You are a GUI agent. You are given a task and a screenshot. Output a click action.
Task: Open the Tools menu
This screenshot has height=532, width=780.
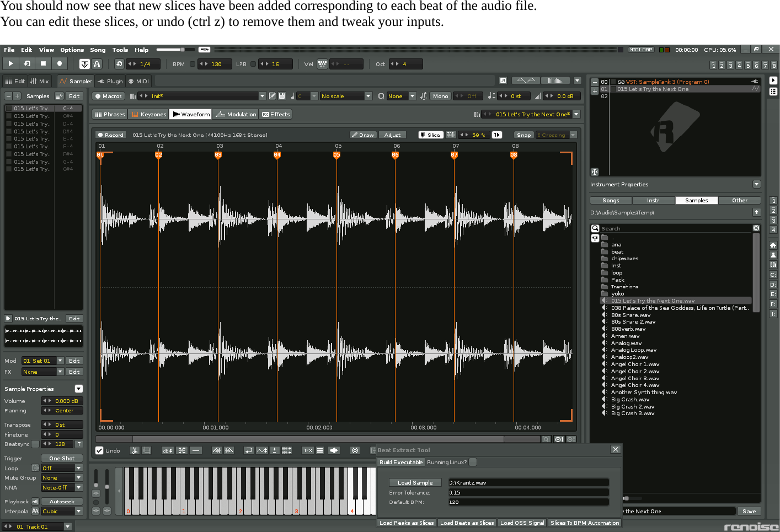(120, 50)
